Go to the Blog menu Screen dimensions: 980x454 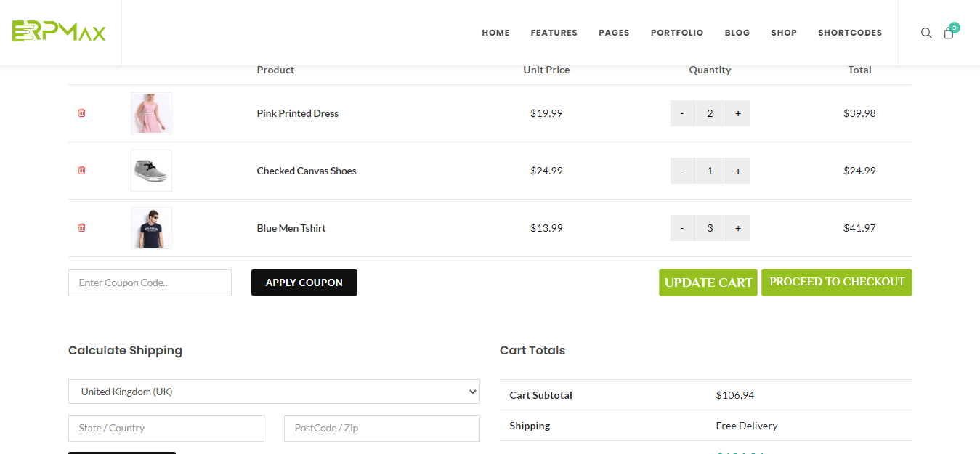point(737,33)
